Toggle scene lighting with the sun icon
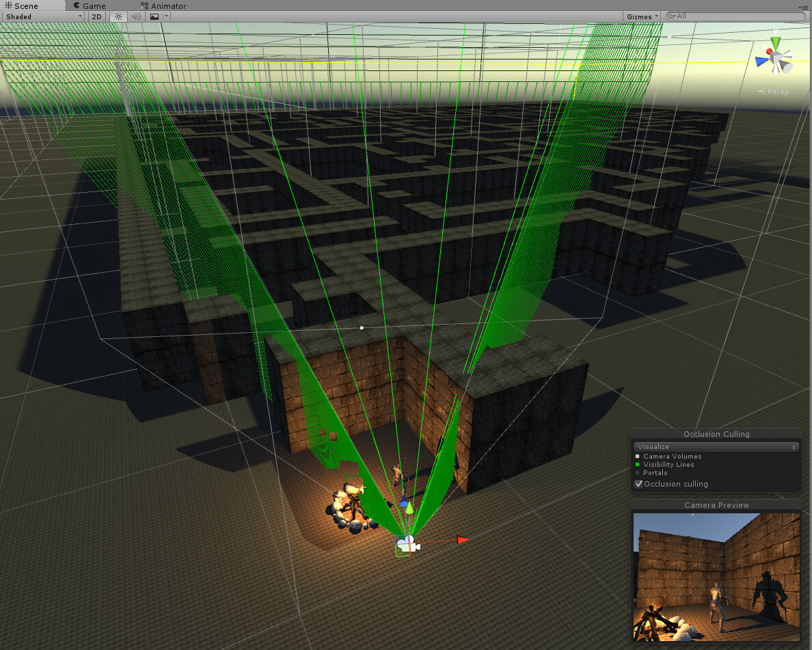 pyautogui.click(x=118, y=16)
